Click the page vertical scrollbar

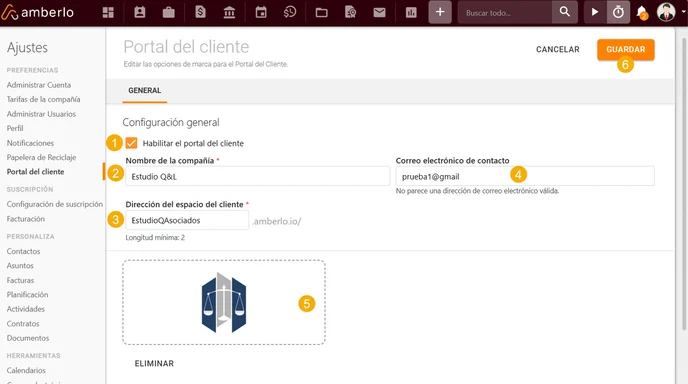tap(684, 183)
